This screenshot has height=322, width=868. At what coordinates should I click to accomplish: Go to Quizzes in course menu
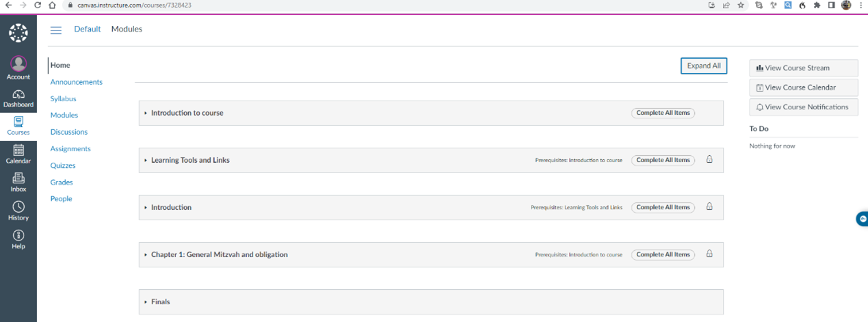coord(63,165)
